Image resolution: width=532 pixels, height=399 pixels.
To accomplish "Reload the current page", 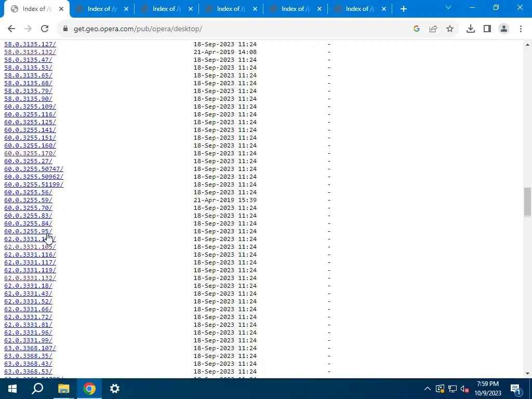I will coord(45,29).
